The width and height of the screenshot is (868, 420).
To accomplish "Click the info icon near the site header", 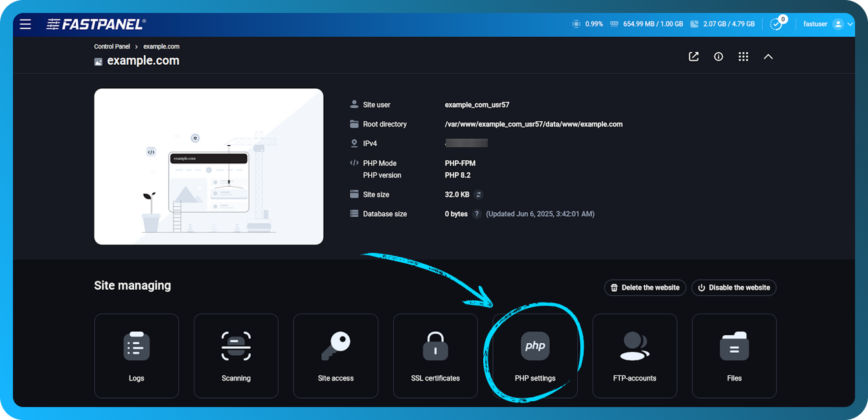I will pyautogui.click(x=718, y=56).
